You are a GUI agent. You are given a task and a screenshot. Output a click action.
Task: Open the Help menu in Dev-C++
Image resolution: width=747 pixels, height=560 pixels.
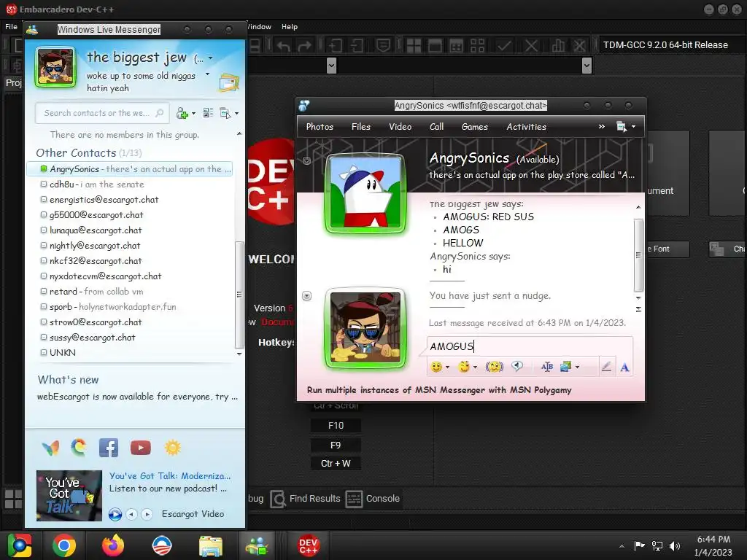[289, 27]
